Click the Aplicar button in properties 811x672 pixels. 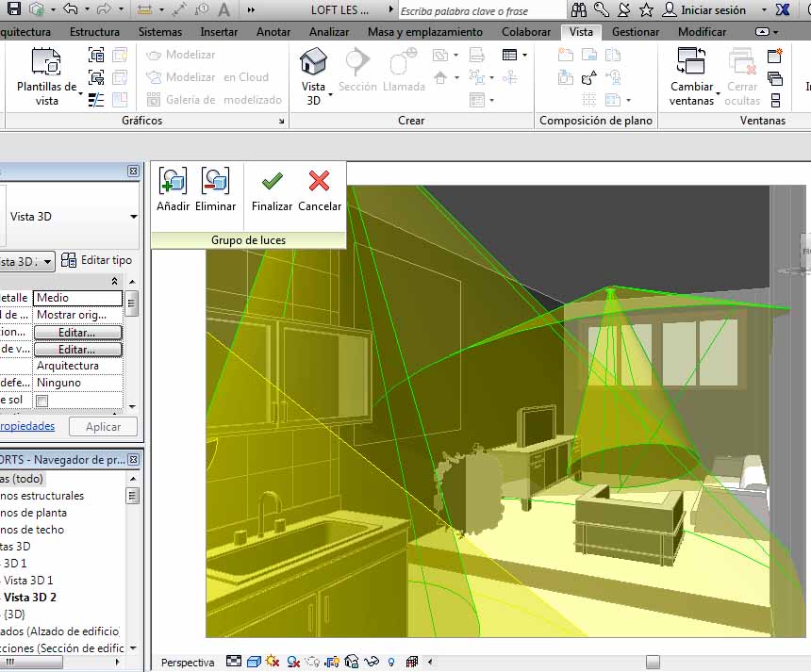[x=103, y=426]
